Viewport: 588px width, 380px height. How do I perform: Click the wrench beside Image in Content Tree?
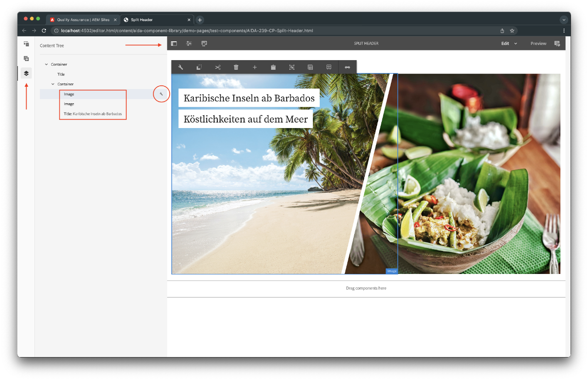161,94
